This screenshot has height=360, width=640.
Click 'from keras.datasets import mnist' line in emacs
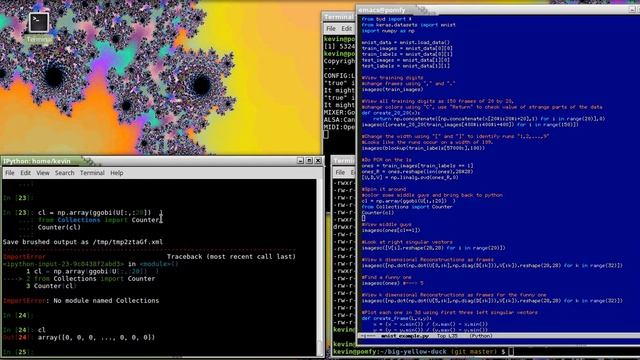click(x=409, y=24)
